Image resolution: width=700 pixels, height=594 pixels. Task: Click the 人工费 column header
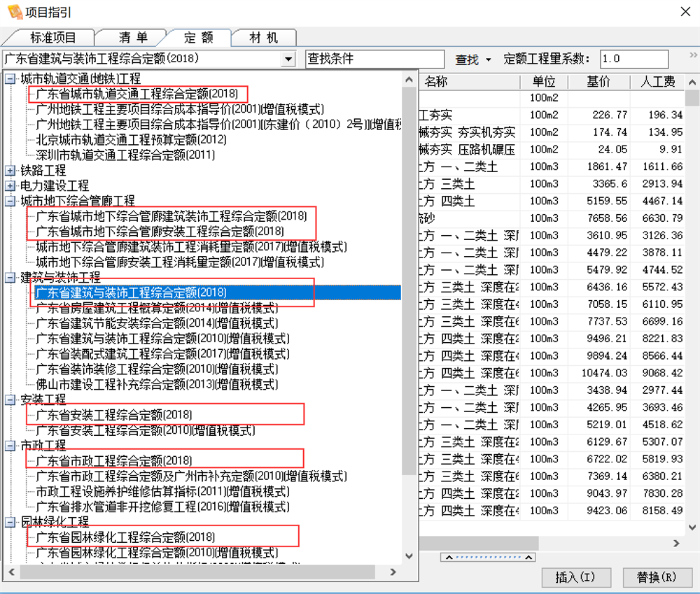coord(657,82)
